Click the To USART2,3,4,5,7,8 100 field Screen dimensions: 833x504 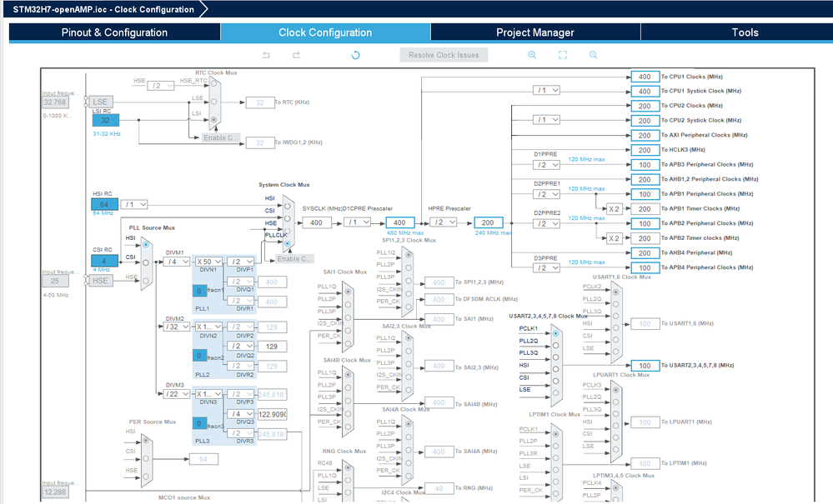pyautogui.click(x=645, y=366)
